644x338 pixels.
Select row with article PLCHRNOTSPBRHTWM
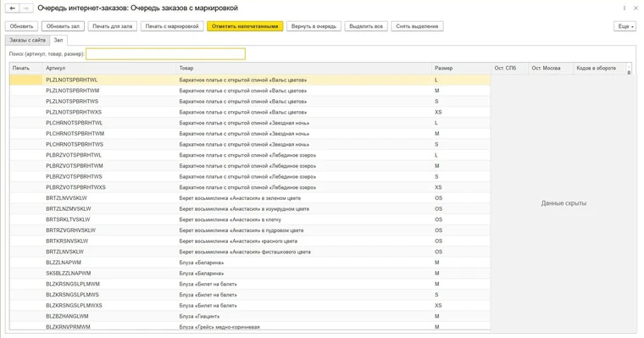pyautogui.click(x=250, y=134)
